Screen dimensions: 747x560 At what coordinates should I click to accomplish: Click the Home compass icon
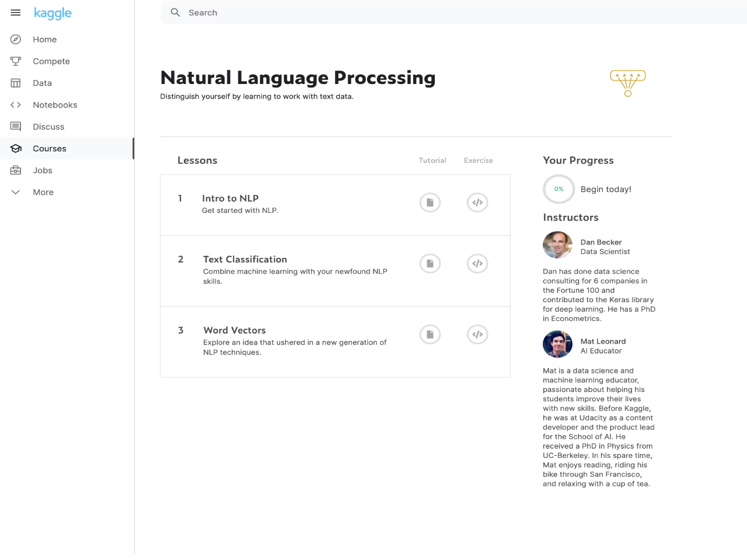(x=16, y=40)
